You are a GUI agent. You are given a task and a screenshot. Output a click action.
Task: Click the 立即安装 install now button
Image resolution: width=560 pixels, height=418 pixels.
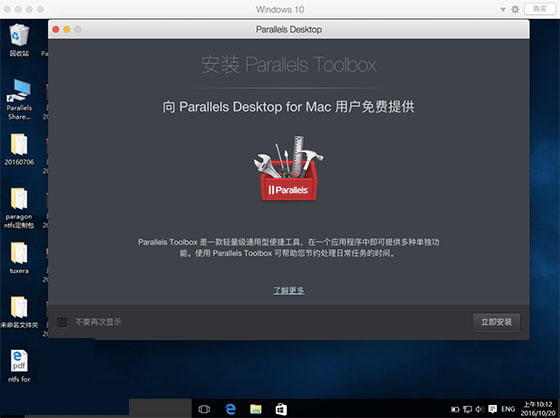tap(496, 322)
